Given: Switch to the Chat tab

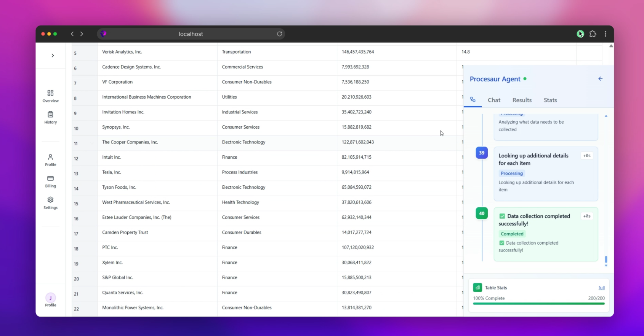Looking at the screenshot, I should 494,100.
